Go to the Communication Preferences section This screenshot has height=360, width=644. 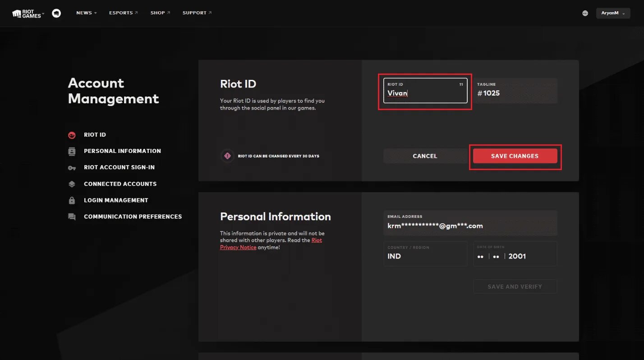click(x=133, y=217)
